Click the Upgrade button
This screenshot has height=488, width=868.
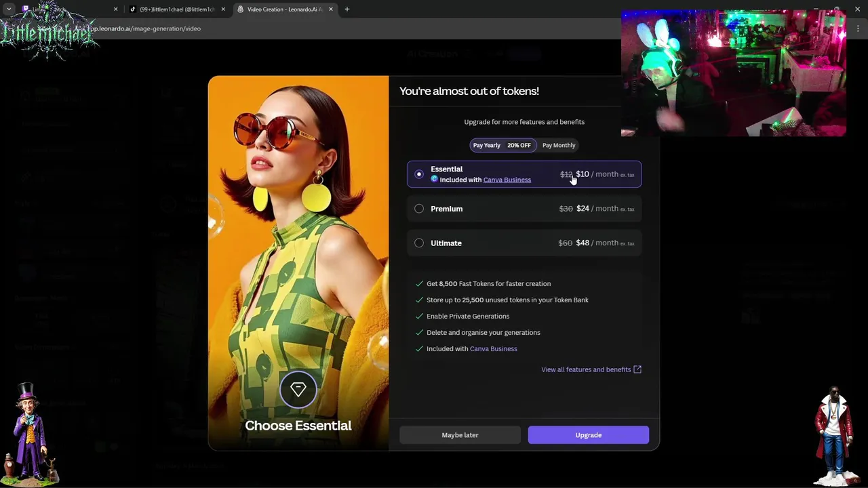589,435
